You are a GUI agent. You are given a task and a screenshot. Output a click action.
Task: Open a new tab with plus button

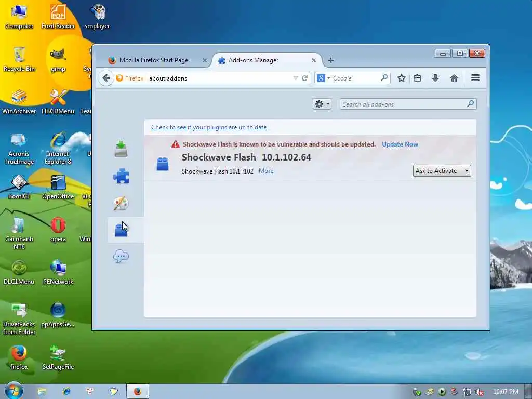coord(331,60)
